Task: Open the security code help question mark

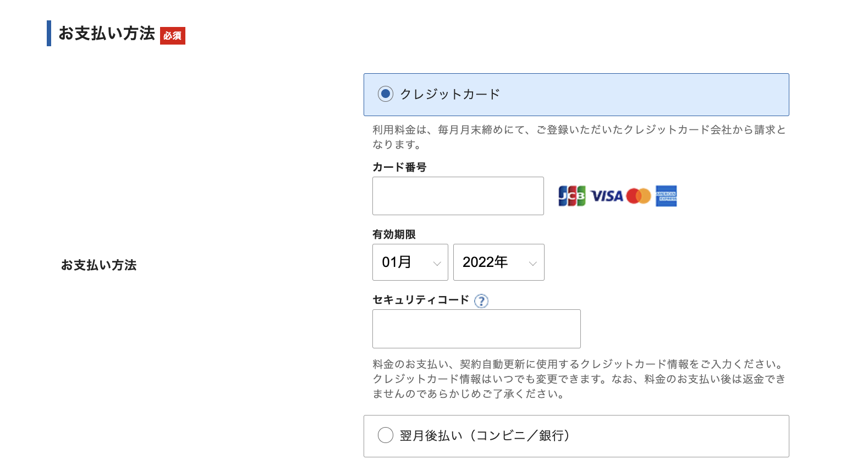Action: pyautogui.click(x=481, y=301)
